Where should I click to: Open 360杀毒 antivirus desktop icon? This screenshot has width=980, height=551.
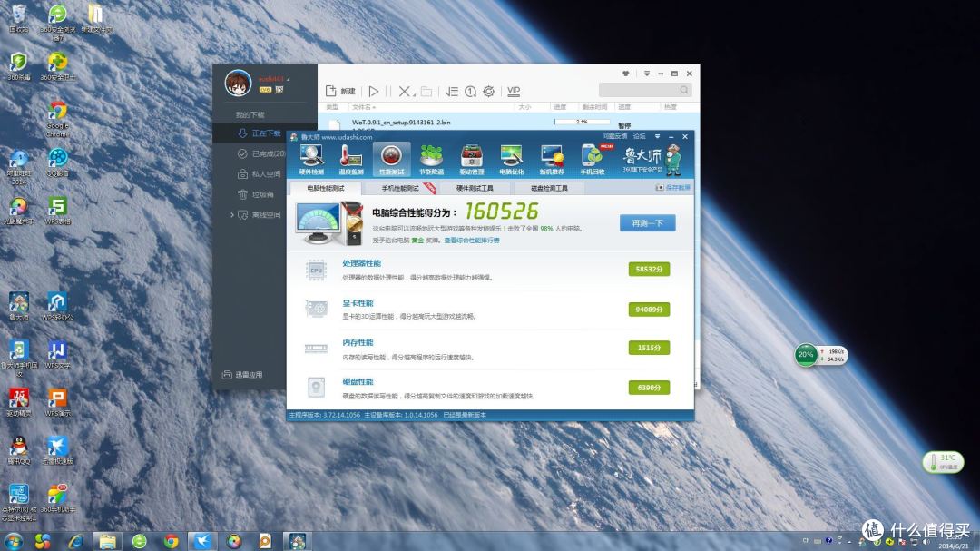click(x=19, y=66)
